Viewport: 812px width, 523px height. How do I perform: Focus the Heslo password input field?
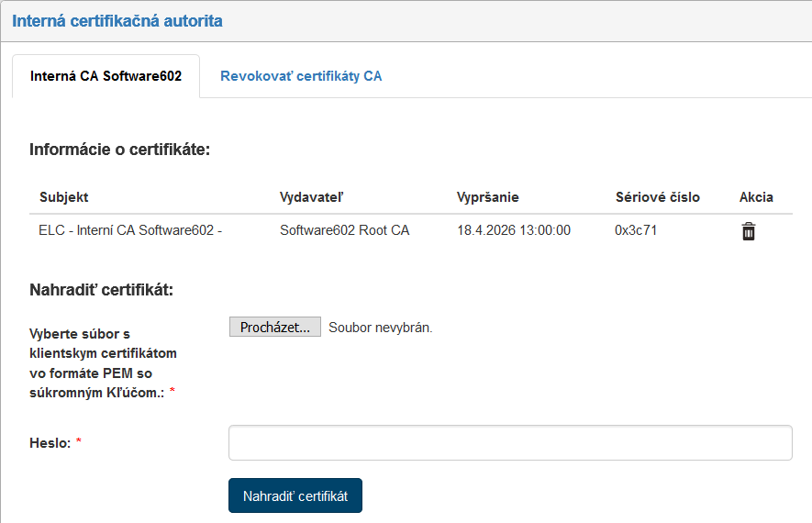[x=509, y=442]
